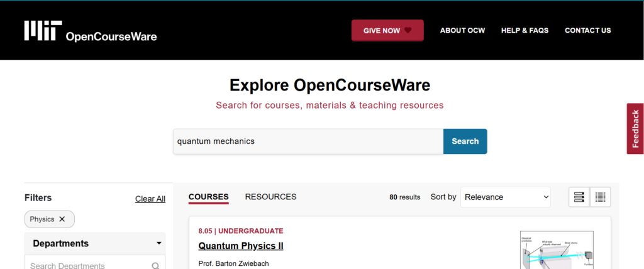This screenshot has width=644, height=269.
Task: Open the Feedback side tab
Action: [x=635, y=128]
